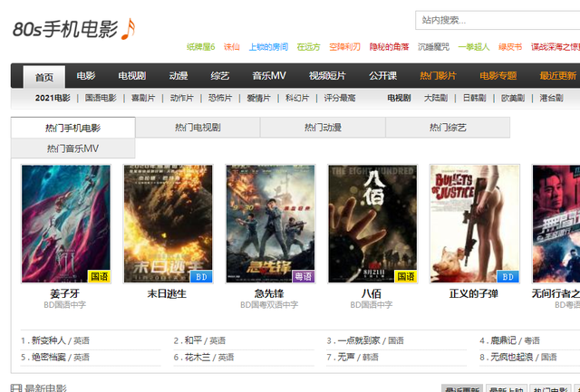Viewport: 580px width, 392px height.
Task: Click the 姜子牙 title link
Action: [64, 293]
